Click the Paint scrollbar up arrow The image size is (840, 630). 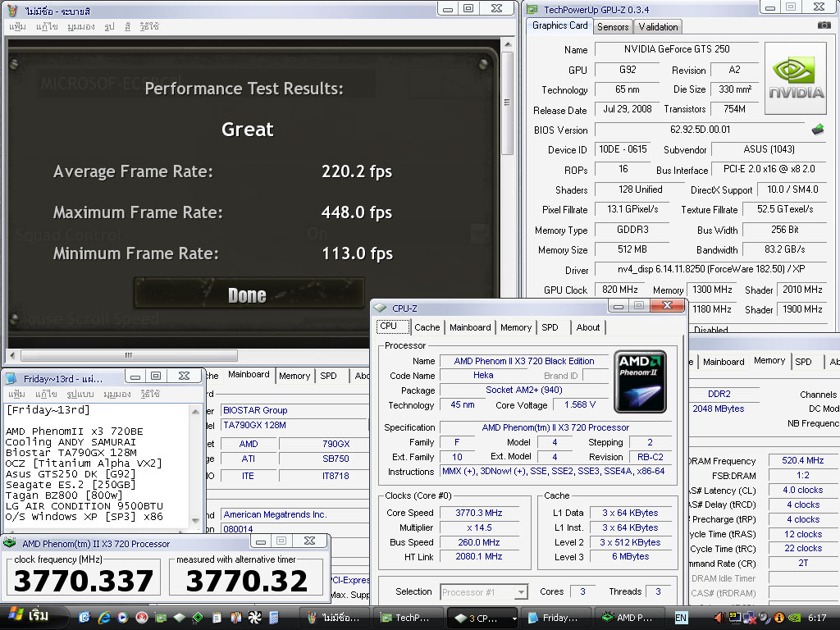tap(507, 44)
